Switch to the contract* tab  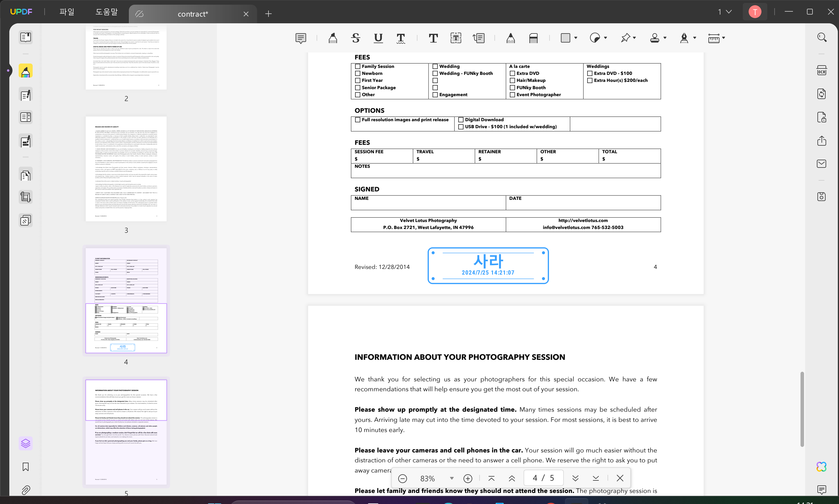(x=193, y=14)
